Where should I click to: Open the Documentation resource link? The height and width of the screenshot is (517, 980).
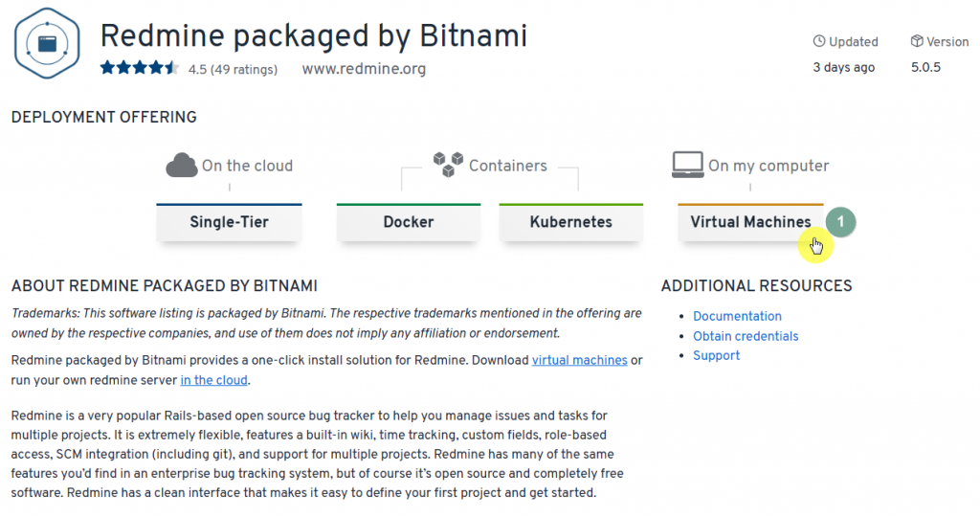click(x=737, y=316)
